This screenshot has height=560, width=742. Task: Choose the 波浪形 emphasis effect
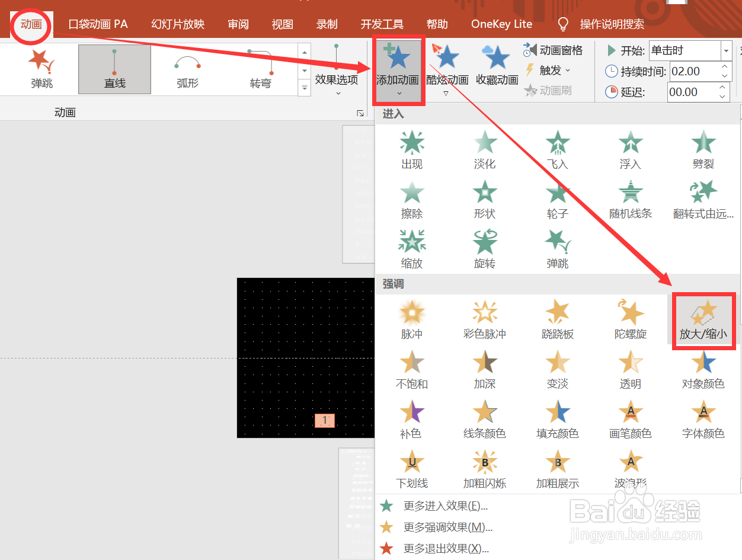tap(631, 470)
